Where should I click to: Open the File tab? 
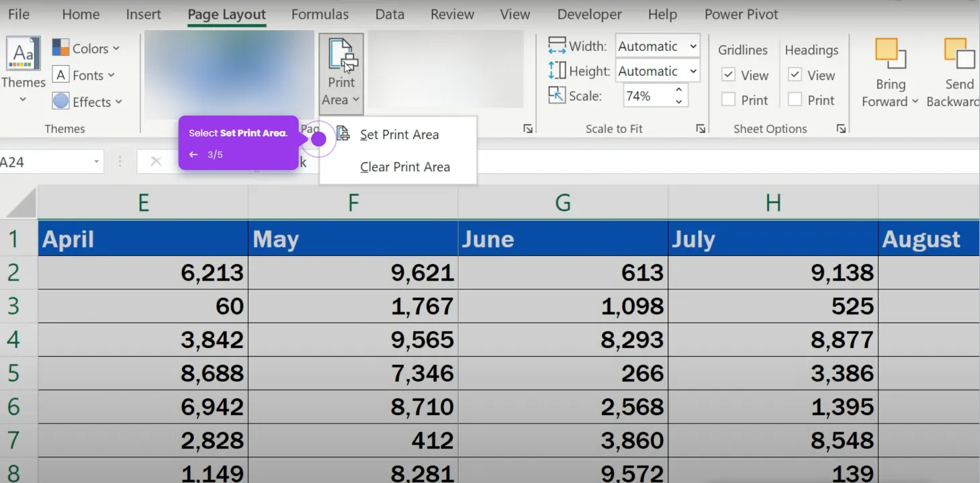[x=18, y=14]
